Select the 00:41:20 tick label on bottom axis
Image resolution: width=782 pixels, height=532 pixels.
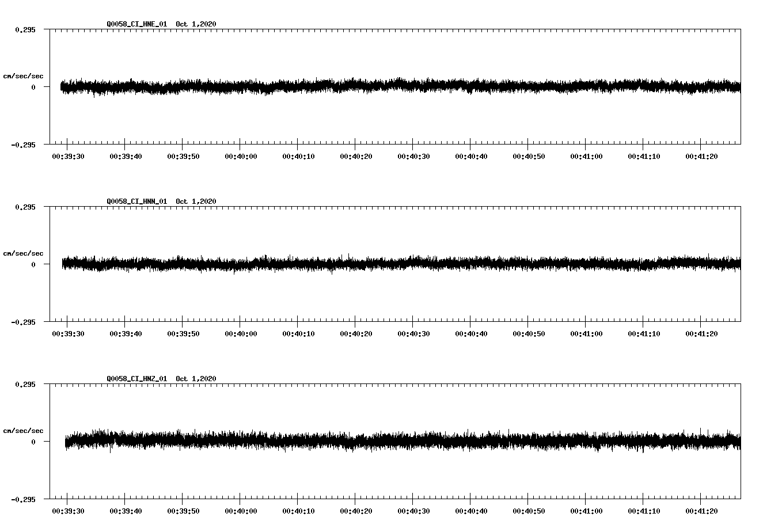(x=703, y=510)
